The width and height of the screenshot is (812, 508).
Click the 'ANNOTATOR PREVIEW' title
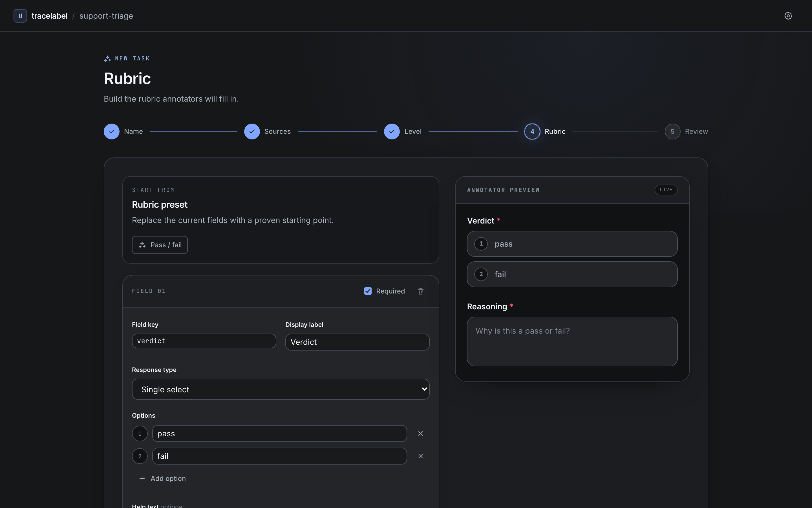pyautogui.click(x=503, y=190)
